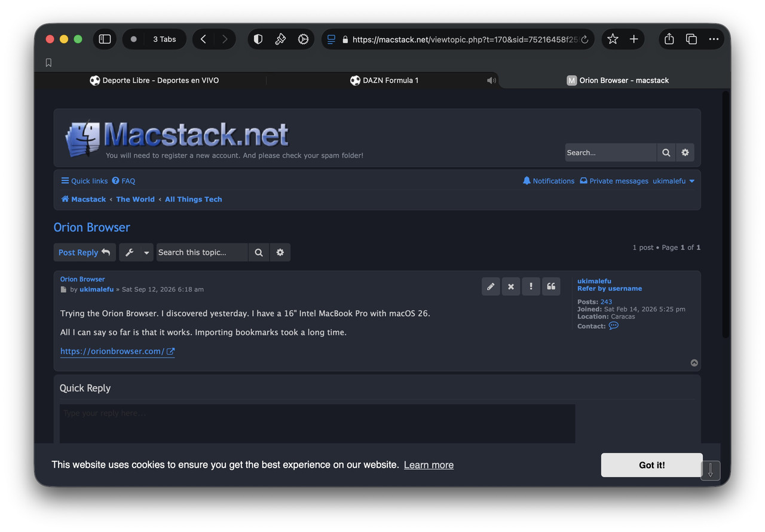
Task: Click the topic search magnifier button
Action: [x=259, y=252]
